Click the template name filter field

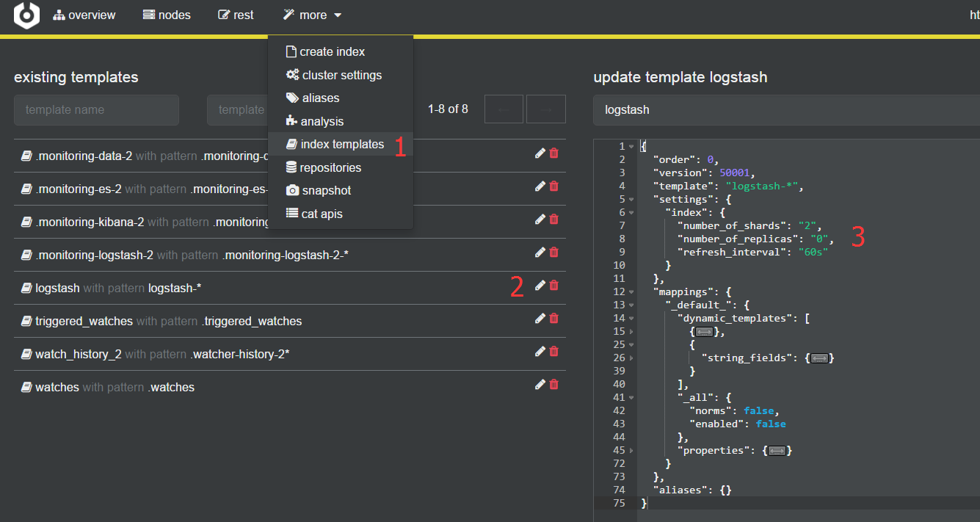point(96,109)
